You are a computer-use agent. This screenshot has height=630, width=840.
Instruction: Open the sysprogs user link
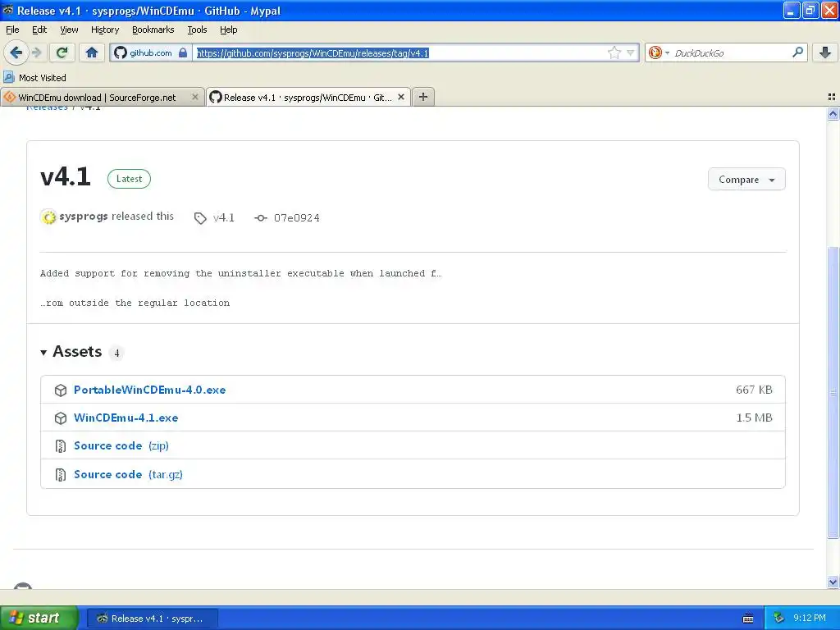[x=84, y=217]
